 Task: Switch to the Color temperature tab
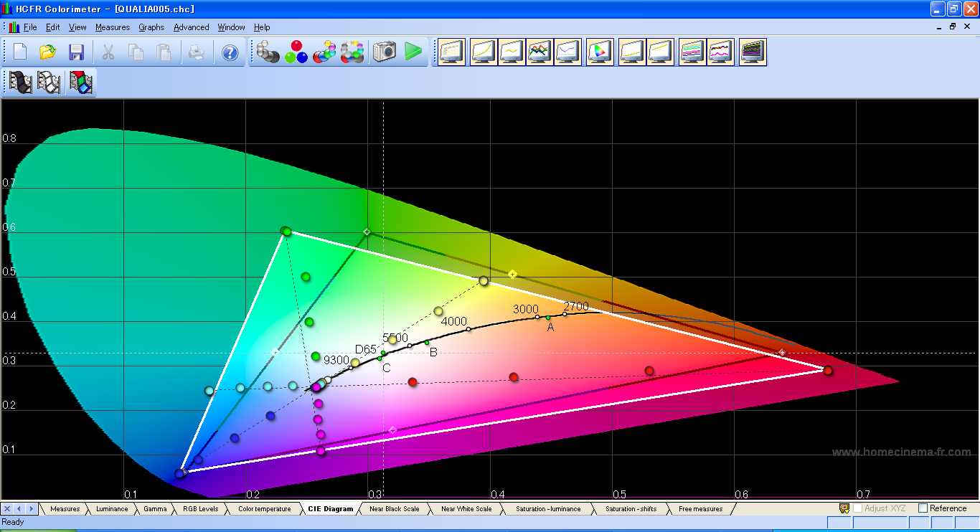(265, 509)
